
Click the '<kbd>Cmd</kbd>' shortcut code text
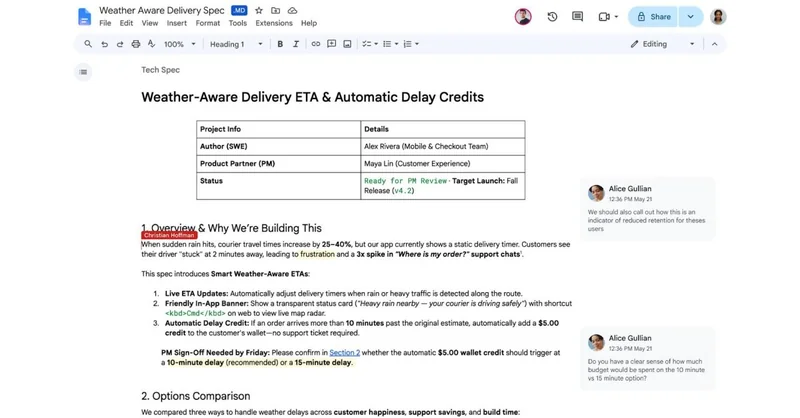pyautogui.click(x=195, y=313)
